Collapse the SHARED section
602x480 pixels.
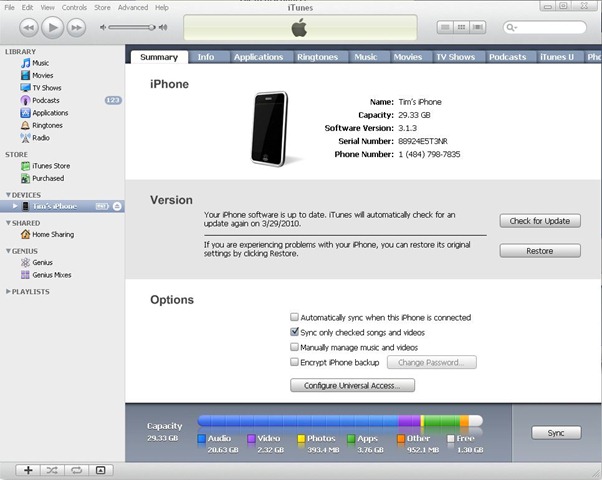click(x=8, y=223)
